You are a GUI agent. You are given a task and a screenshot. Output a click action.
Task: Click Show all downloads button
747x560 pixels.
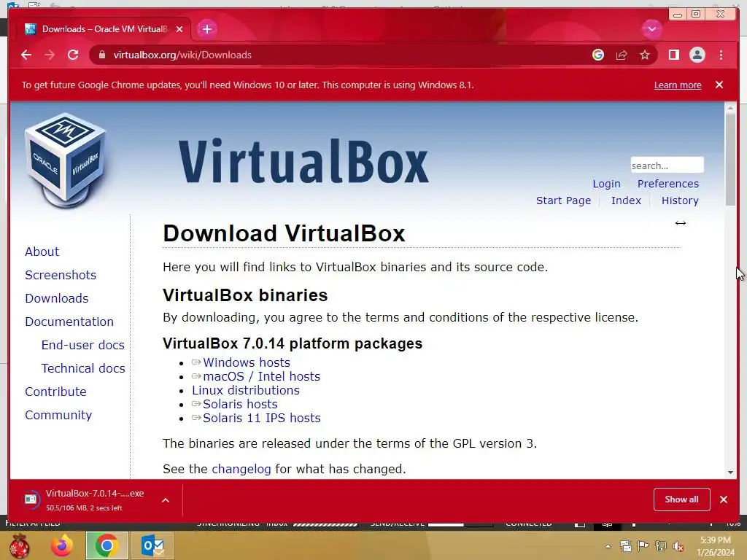pyautogui.click(x=682, y=499)
